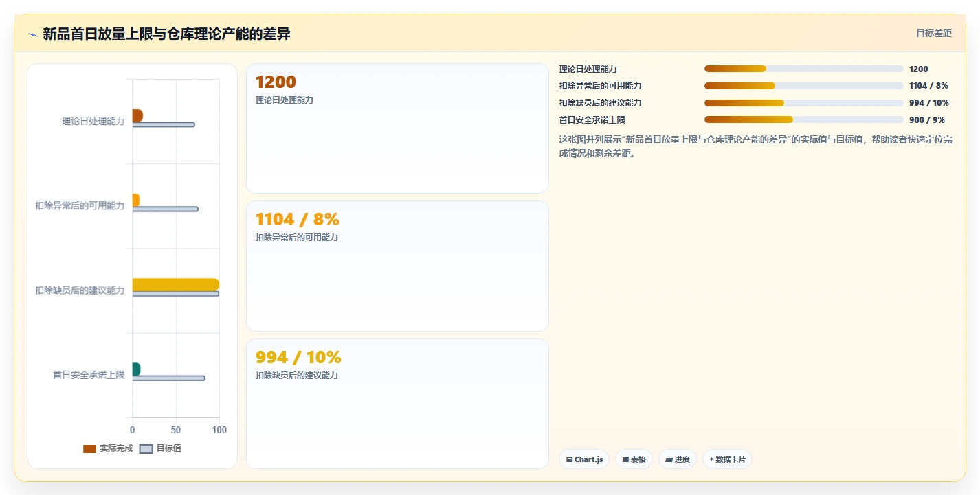Click the orange 扣除异常后的可用能力 actual bar
980x495 pixels.
[x=136, y=200]
